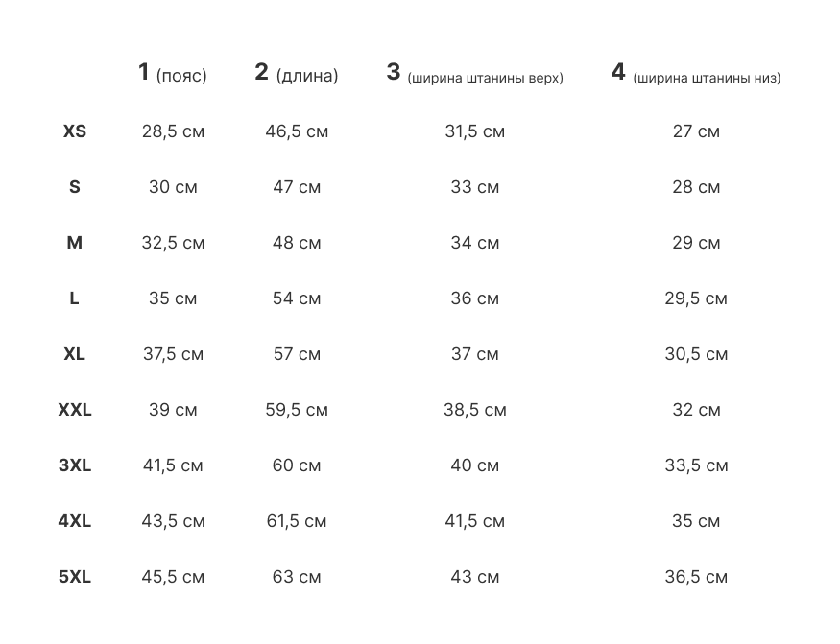Select the XS size row label

point(75,131)
